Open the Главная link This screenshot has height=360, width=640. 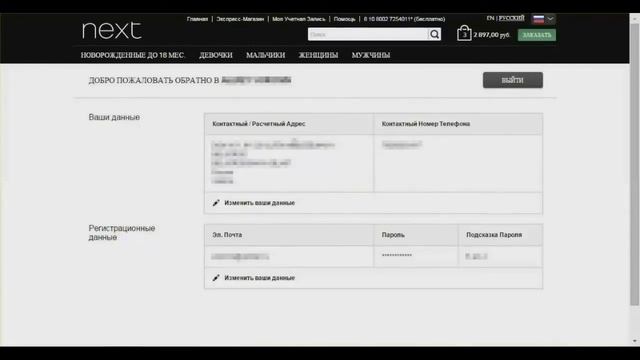(197, 19)
